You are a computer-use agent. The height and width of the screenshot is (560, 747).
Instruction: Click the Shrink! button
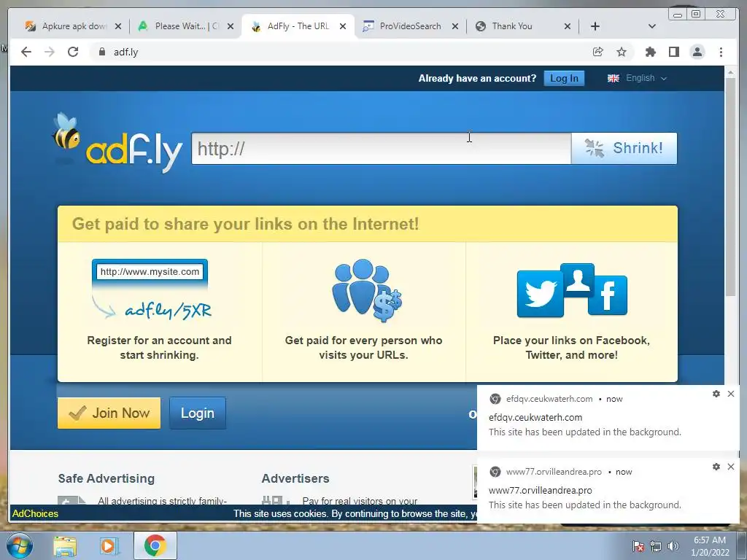click(x=624, y=149)
